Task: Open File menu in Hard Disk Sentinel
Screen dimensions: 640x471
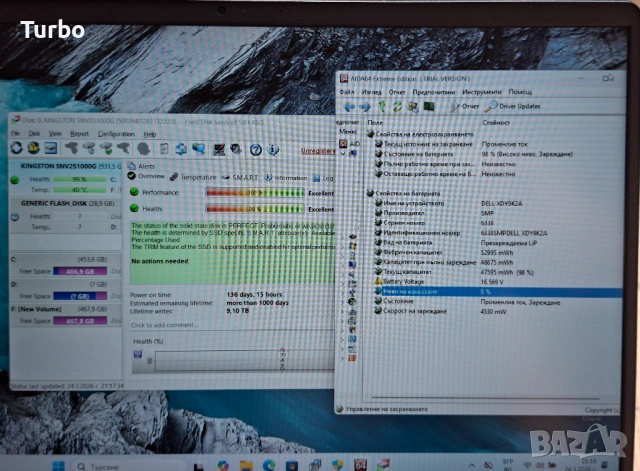Action: coord(16,133)
